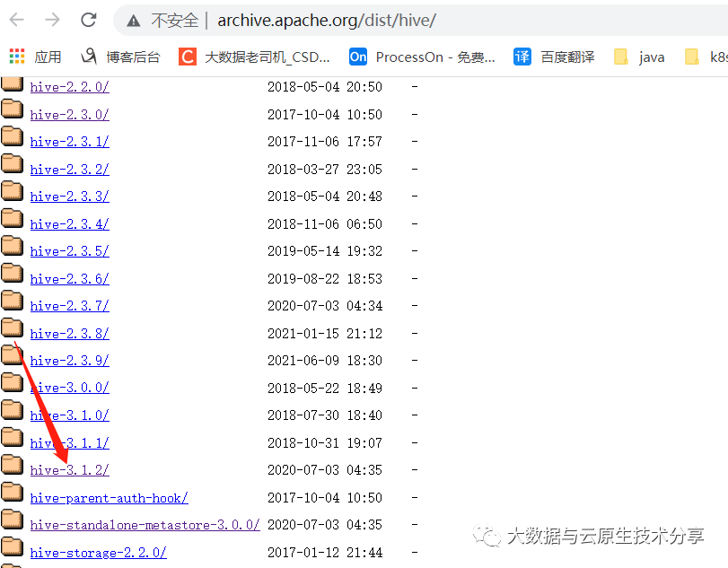Click the date 2021-06-09 18:30

pos(325,361)
